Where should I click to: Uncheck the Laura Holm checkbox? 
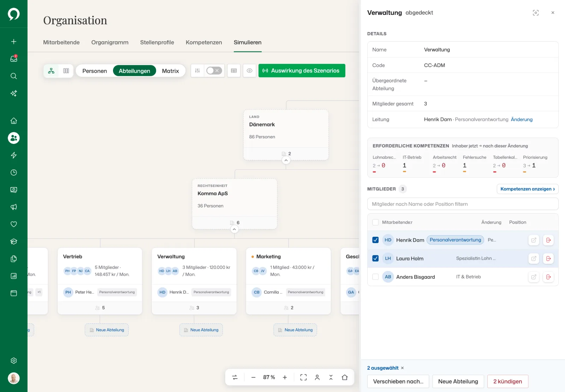[x=375, y=258]
